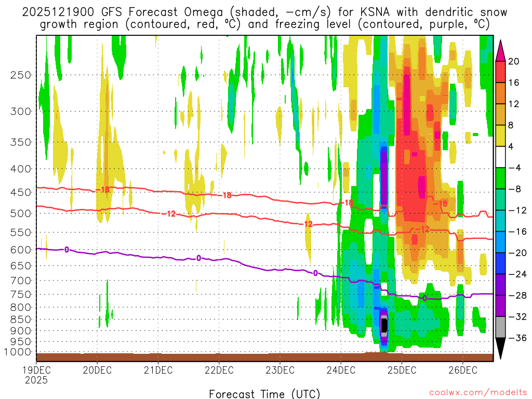The width and height of the screenshot is (532, 399).
Task: Pick the 25DEC date label
Action: point(402,369)
